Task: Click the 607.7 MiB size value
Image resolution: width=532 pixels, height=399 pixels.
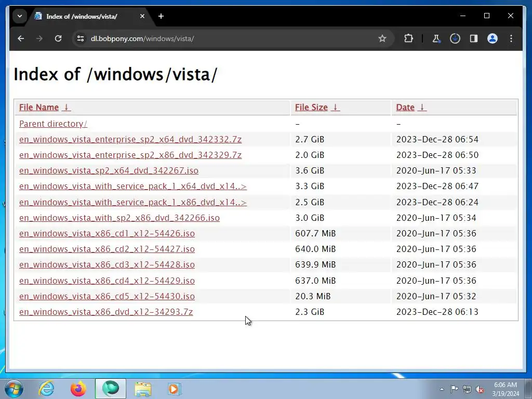Action: coord(315,233)
